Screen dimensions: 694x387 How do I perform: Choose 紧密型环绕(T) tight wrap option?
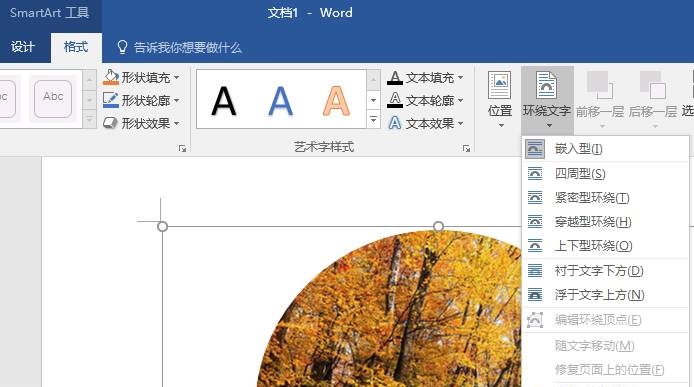pos(605,197)
